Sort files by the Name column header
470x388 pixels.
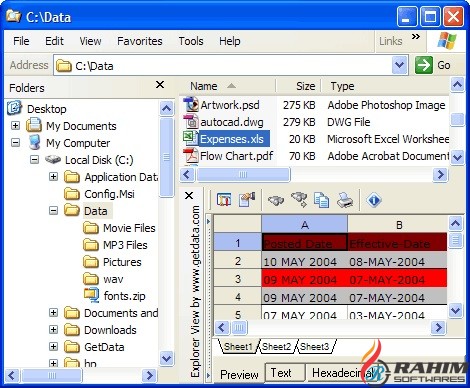click(x=227, y=86)
